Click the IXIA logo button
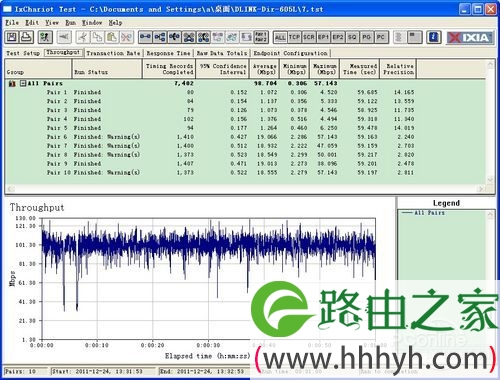This screenshot has width=500, height=380. pos(470,37)
